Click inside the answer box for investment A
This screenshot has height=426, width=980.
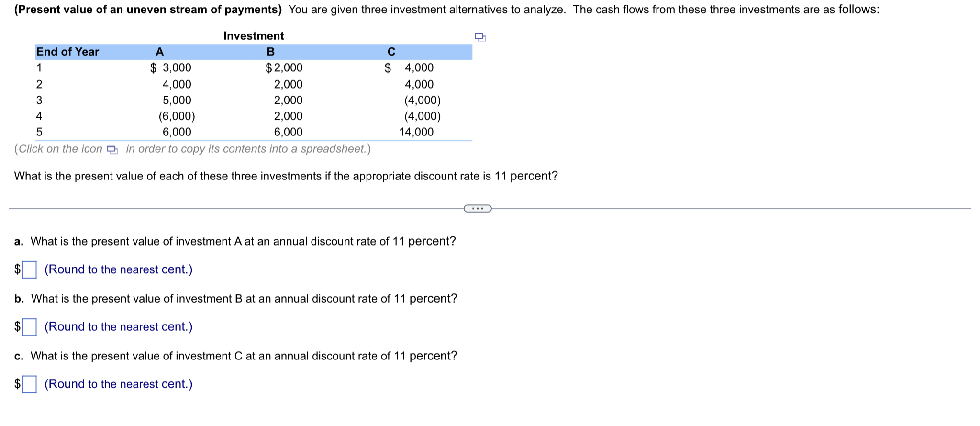pos(30,269)
